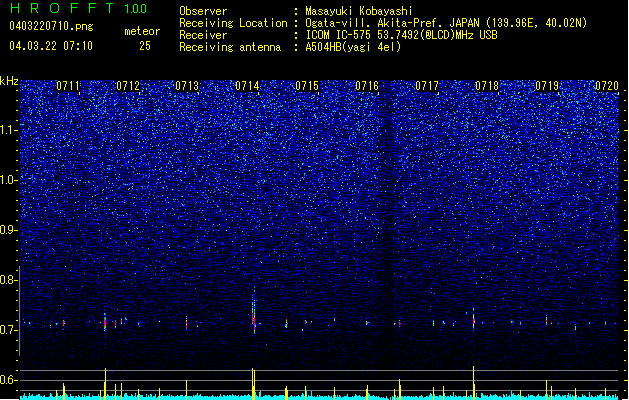The image size is (629, 400).
Task: Click the HROFFT 1.00 title text
Action: [x=78, y=8]
